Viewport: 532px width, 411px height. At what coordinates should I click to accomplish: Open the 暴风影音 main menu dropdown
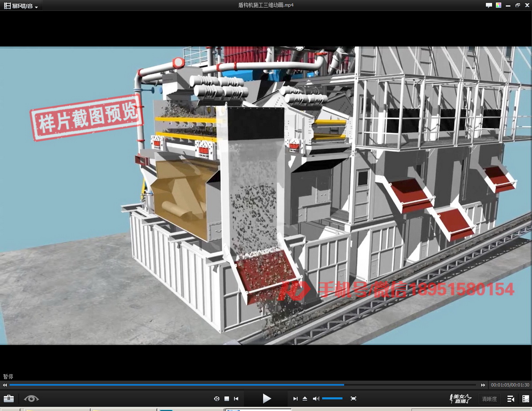click(21, 6)
